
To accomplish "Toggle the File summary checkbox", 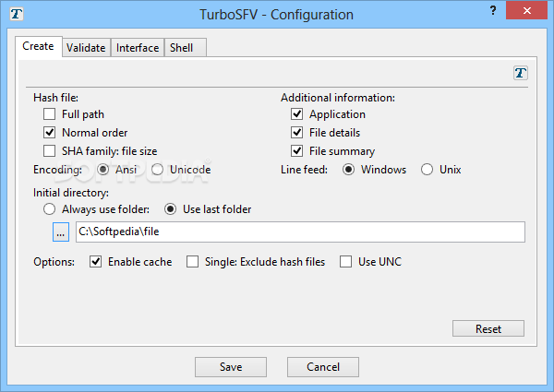I will tap(297, 151).
